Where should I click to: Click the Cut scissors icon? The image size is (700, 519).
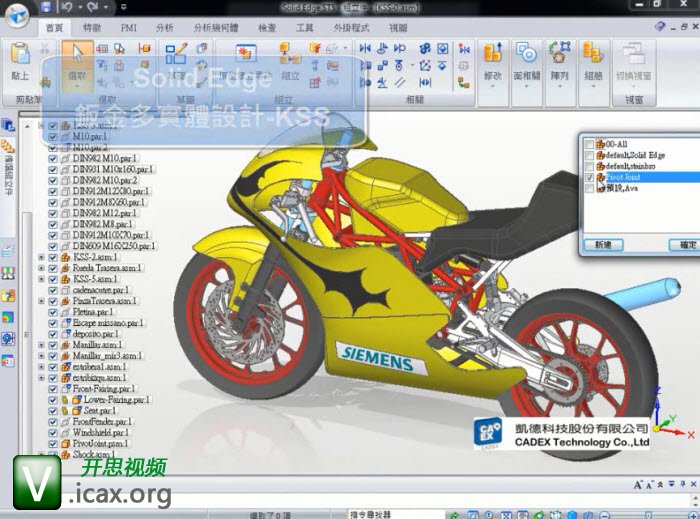45,49
